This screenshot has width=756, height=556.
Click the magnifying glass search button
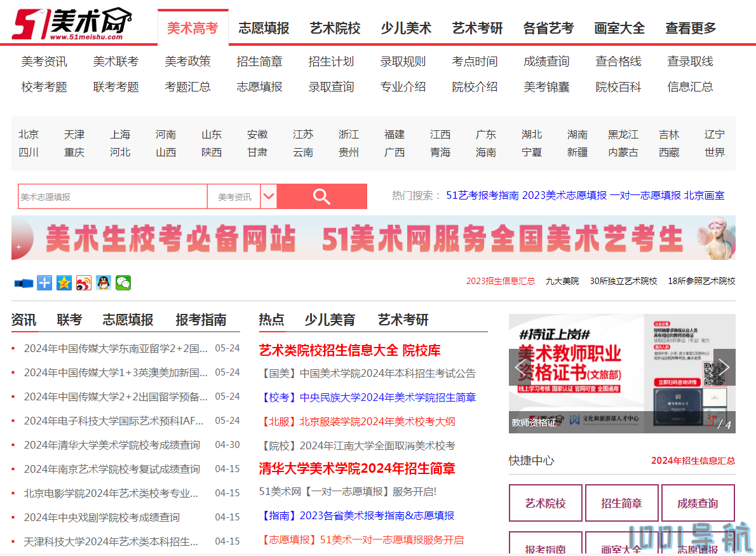pos(321,196)
